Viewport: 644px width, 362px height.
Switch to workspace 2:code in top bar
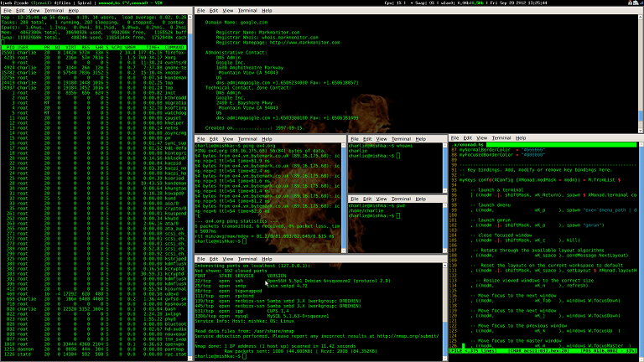point(22,3)
